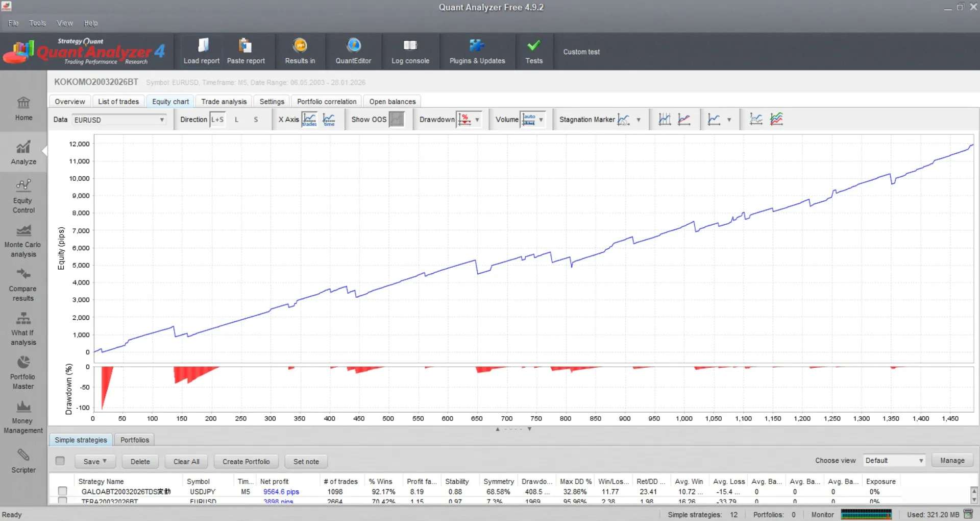
Task: Switch to List of trades tab
Action: 118,101
